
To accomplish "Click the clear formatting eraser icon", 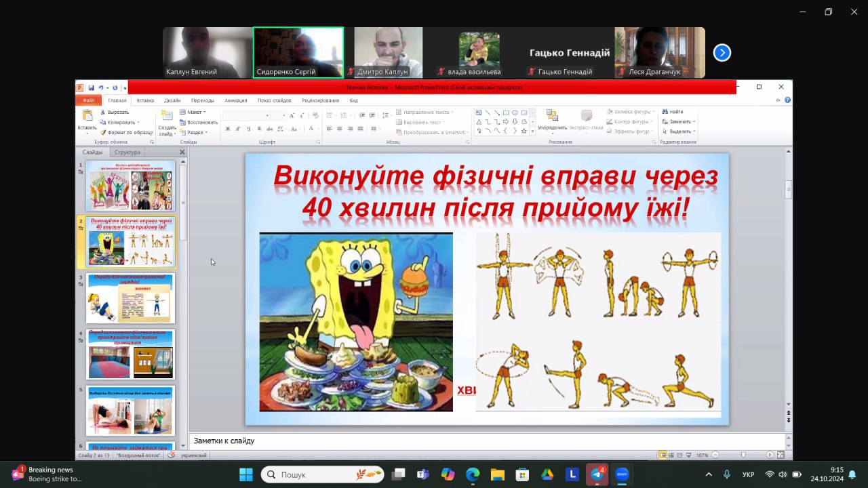I will pyautogui.click(x=315, y=116).
